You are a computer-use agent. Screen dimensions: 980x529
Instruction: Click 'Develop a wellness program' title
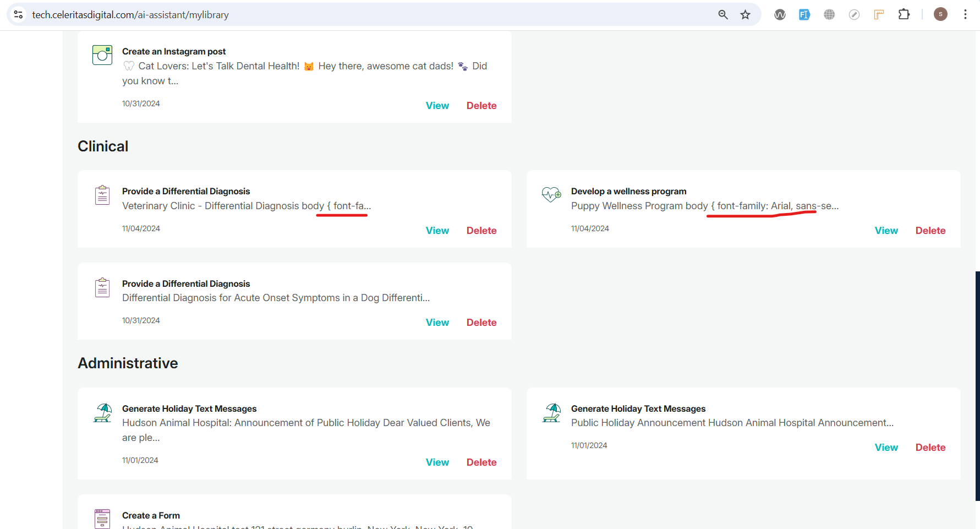628,191
